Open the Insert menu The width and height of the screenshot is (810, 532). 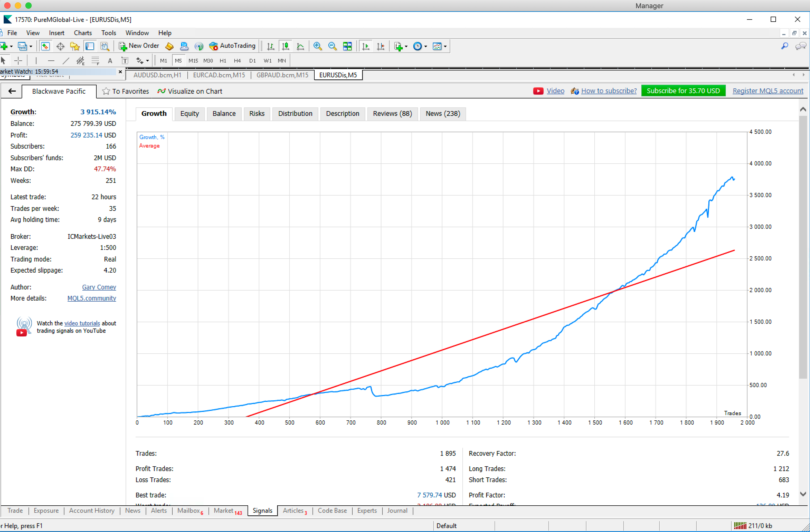pos(56,33)
